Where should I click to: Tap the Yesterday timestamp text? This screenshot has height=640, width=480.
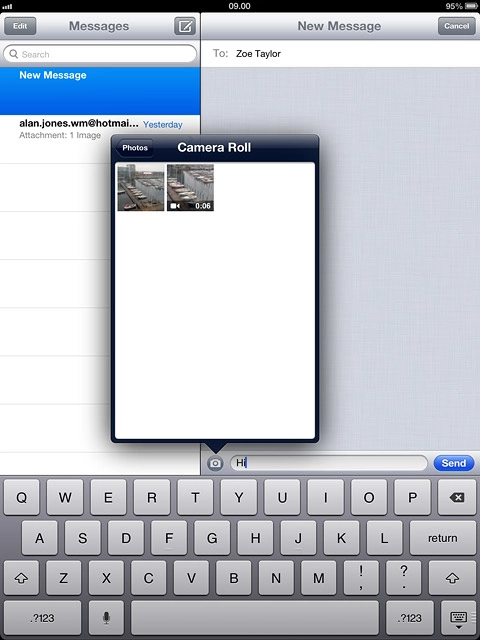pos(162,124)
